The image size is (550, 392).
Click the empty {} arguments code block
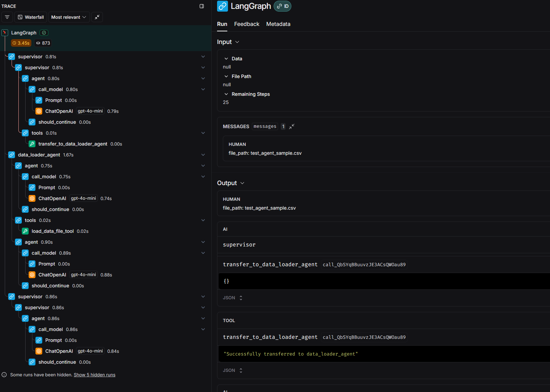pyautogui.click(x=384, y=281)
